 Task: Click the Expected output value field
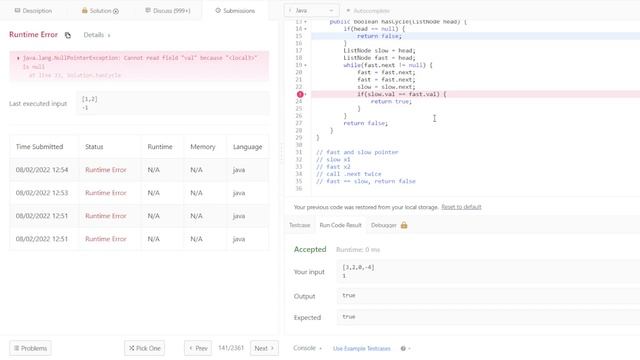click(488, 317)
